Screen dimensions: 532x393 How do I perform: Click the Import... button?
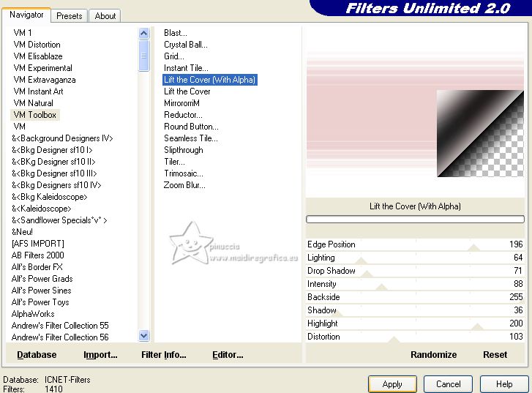(100, 355)
